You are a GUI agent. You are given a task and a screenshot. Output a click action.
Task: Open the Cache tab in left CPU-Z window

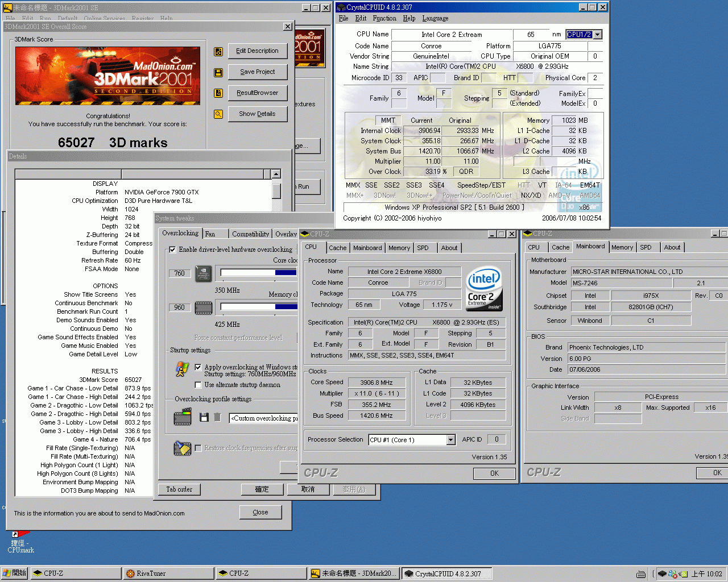(337, 248)
